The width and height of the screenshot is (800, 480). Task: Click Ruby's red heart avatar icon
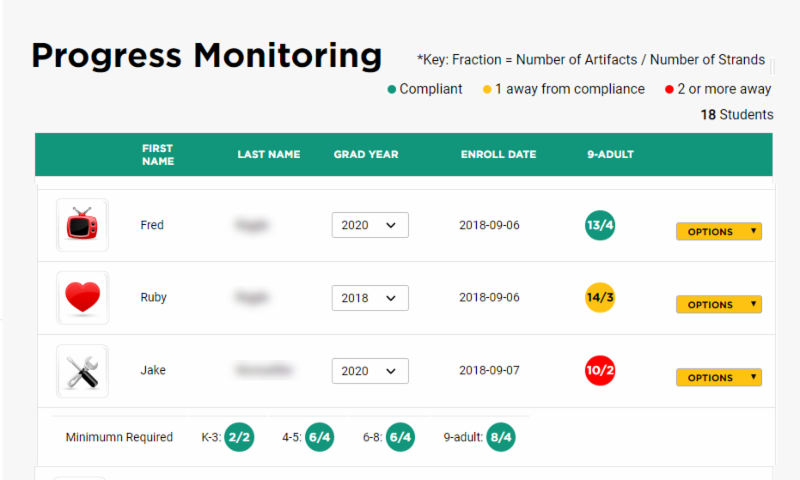82,298
